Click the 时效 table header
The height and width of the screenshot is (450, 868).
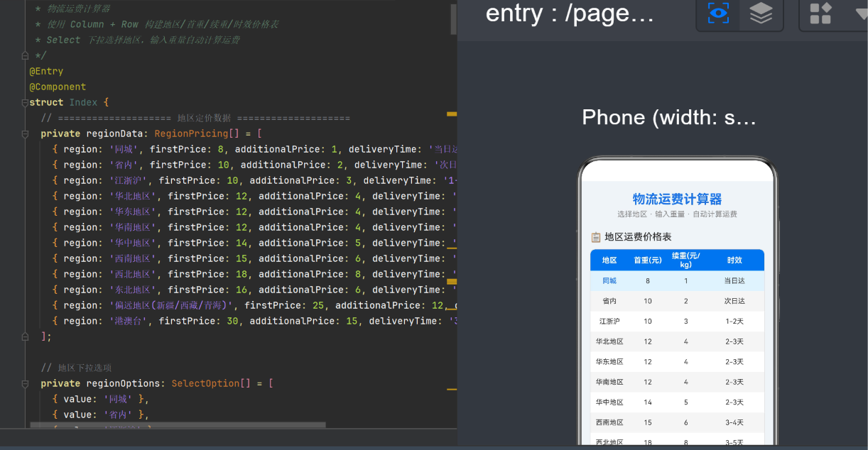pos(734,260)
